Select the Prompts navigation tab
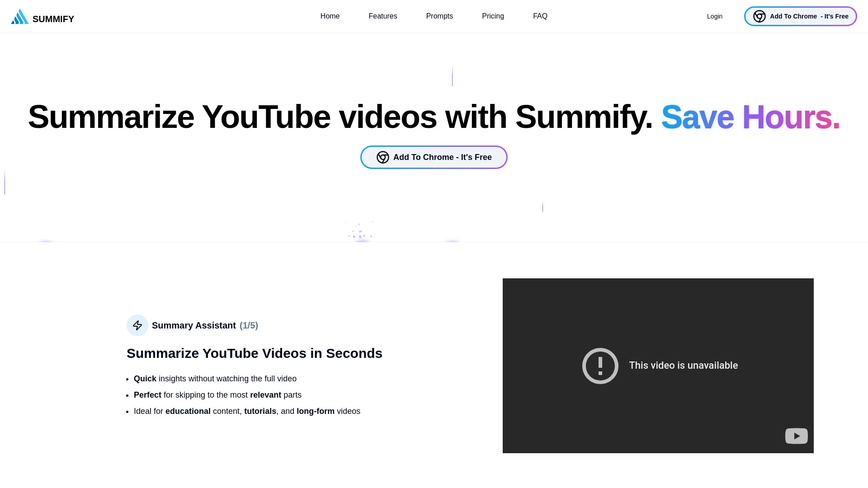Viewport: 868px width, 488px height. tap(439, 16)
